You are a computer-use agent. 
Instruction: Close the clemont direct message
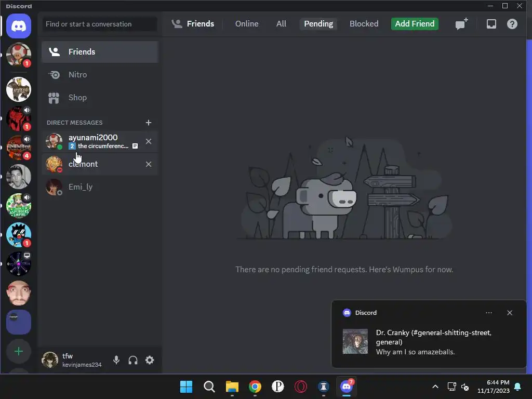pos(149,164)
